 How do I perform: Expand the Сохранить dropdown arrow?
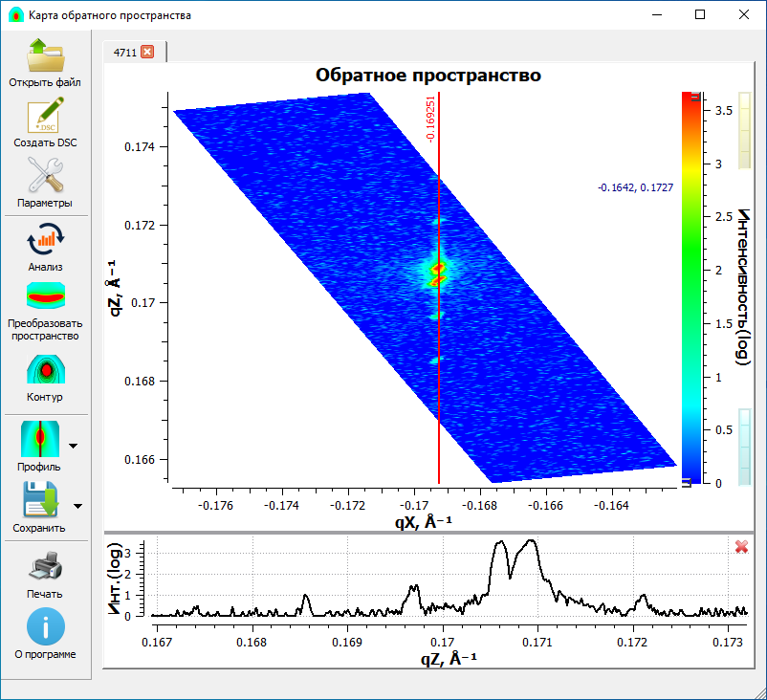77,506
